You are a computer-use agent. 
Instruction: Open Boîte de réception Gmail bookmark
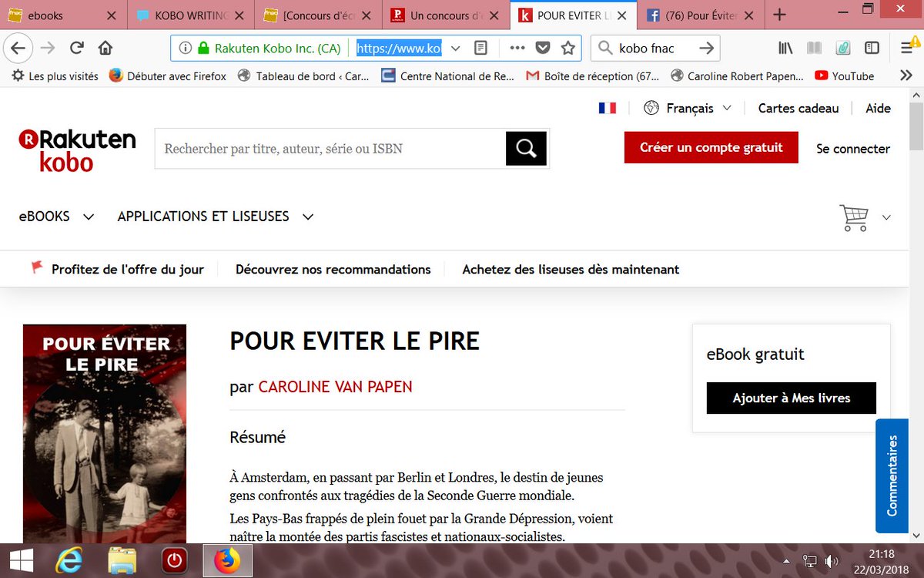(x=591, y=76)
